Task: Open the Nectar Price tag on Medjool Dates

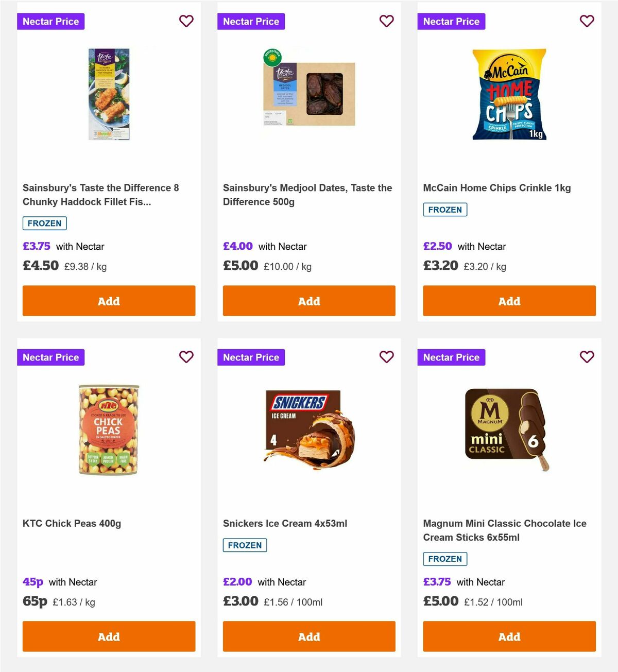Action: (251, 21)
